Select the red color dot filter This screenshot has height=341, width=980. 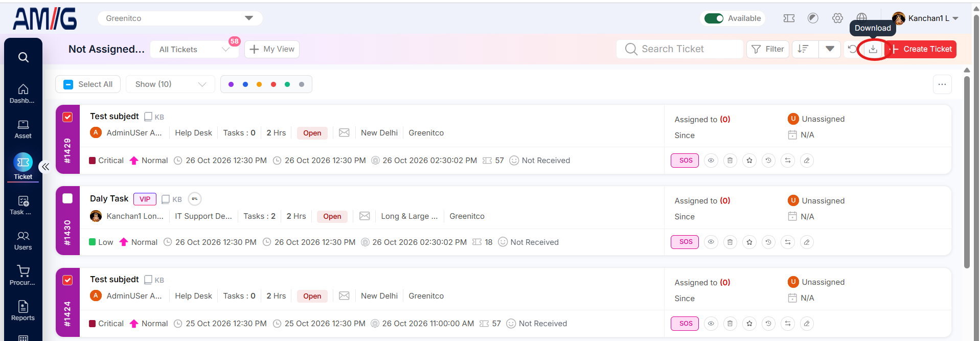tap(274, 84)
